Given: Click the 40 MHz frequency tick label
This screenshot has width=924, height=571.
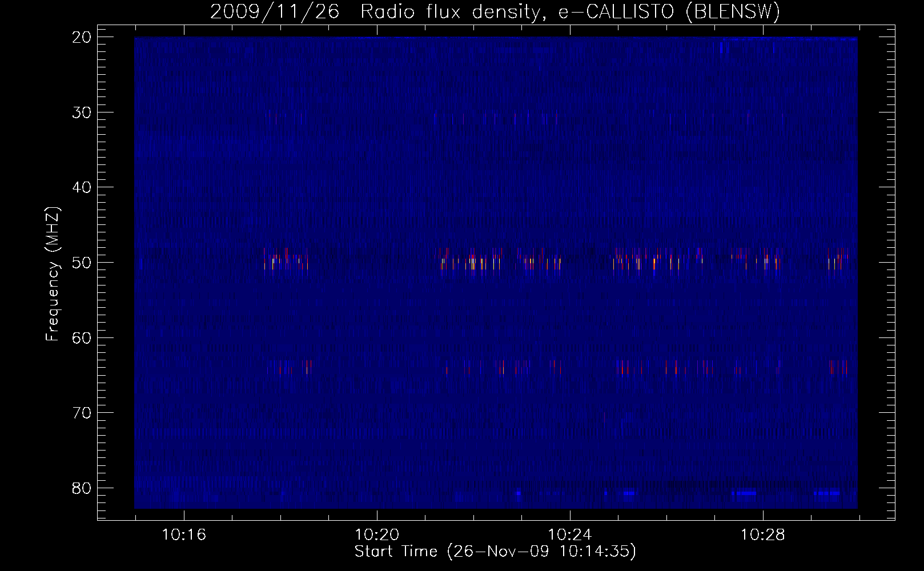Looking at the screenshot, I should tap(82, 187).
